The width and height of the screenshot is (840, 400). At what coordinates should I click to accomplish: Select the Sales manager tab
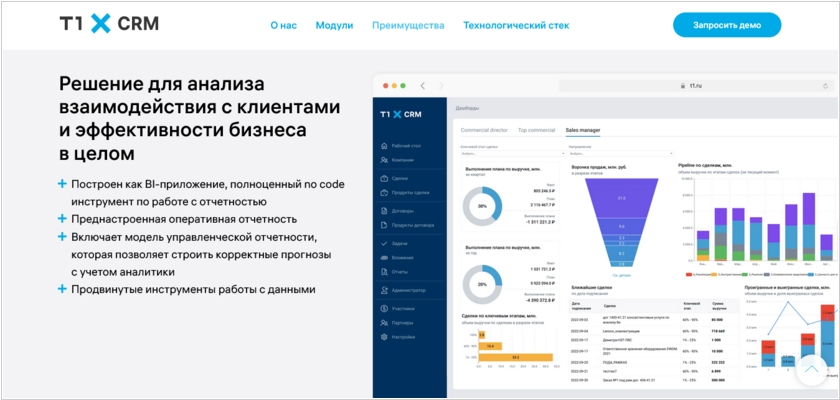[x=583, y=130]
